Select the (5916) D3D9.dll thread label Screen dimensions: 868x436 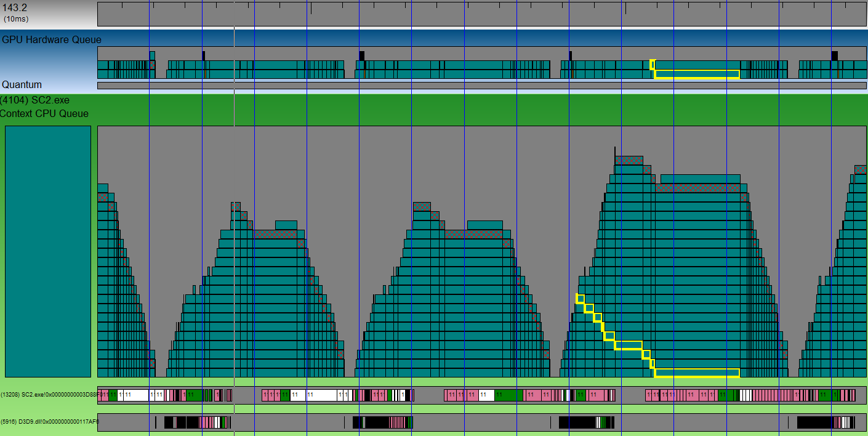click(x=49, y=422)
